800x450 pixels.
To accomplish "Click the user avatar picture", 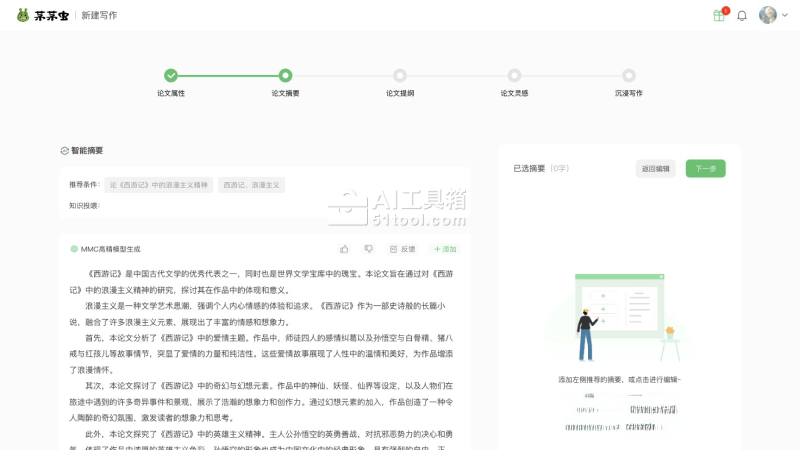I will coord(767,15).
